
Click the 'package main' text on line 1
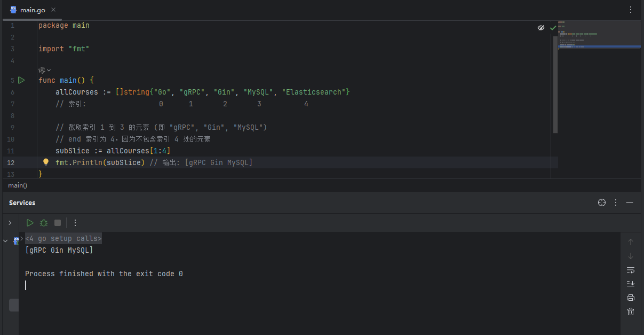pos(64,25)
